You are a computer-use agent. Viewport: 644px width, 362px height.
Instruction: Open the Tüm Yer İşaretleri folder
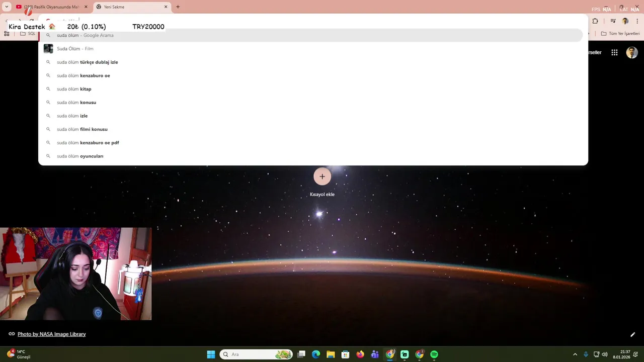click(x=620, y=34)
